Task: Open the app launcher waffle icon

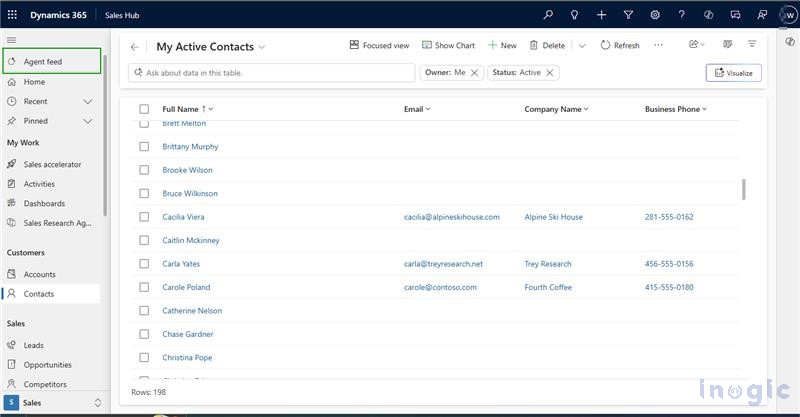Action: tap(12, 15)
